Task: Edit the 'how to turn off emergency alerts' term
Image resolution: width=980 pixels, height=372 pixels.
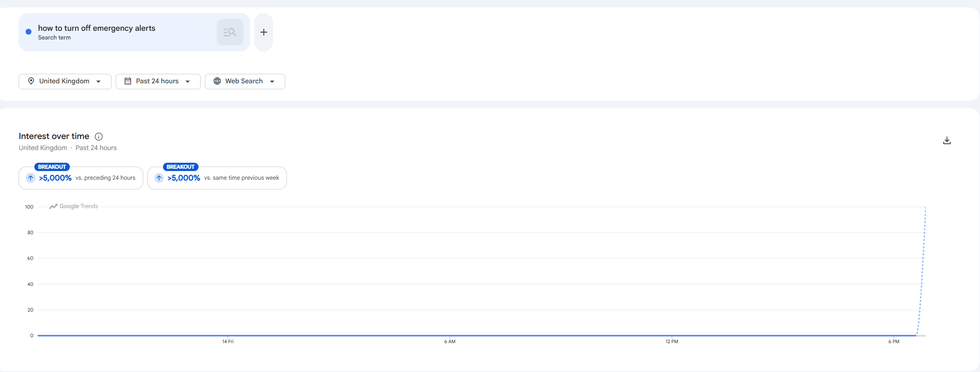Action: (97, 28)
